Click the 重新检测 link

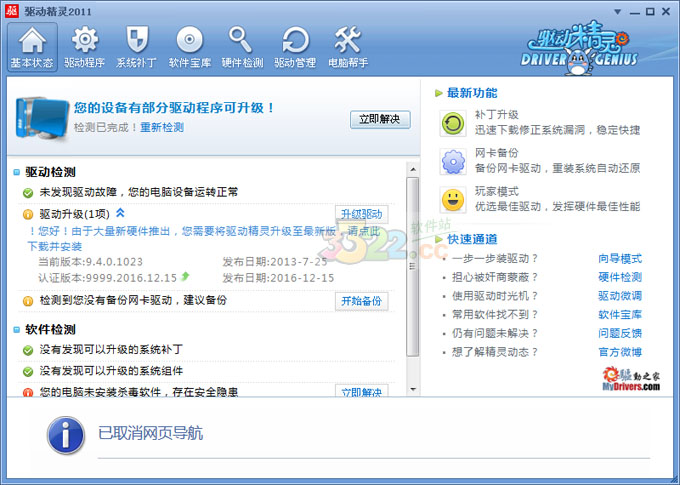[x=162, y=127]
